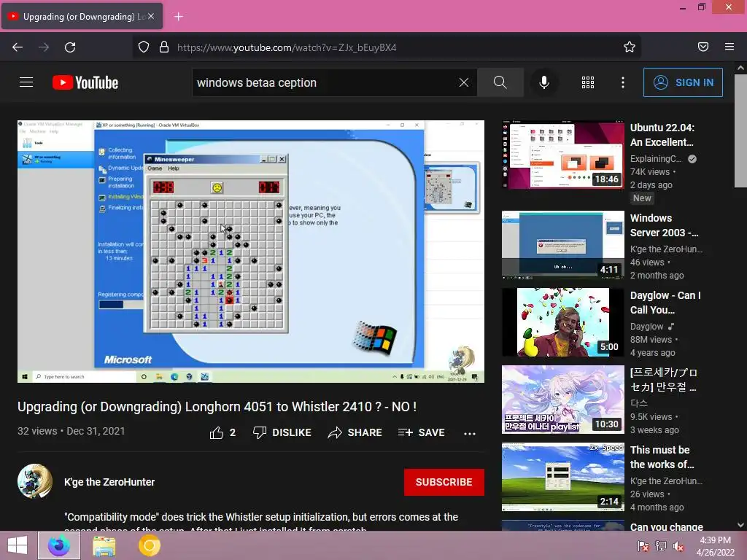Open tracking protection shield icon
The image size is (747, 560).
[144, 47]
